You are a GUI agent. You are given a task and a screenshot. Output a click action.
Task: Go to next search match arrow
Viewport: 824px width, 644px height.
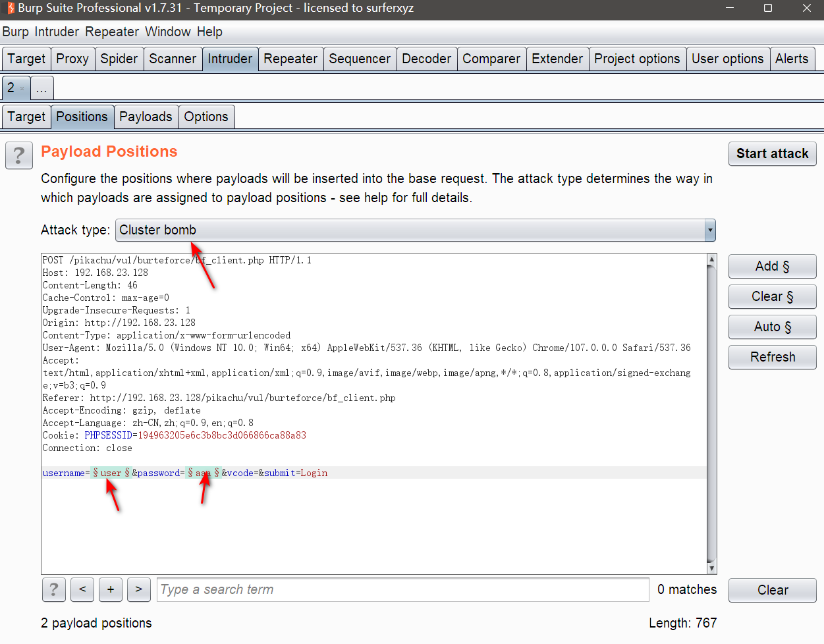click(x=138, y=589)
